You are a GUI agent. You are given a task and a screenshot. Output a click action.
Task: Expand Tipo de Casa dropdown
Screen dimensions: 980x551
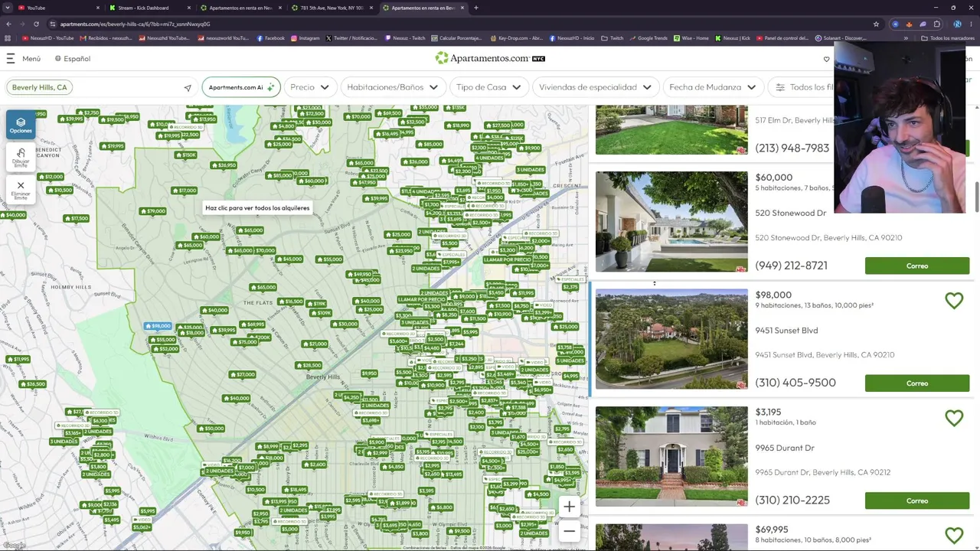pos(488,87)
